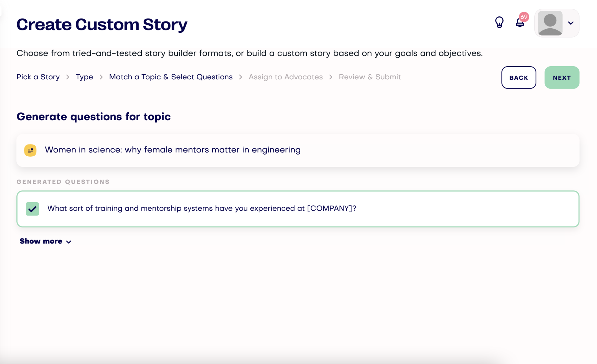This screenshot has width=597, height=364.
Task: Click the lightbulb tips icon
Action: click(499, 22)
